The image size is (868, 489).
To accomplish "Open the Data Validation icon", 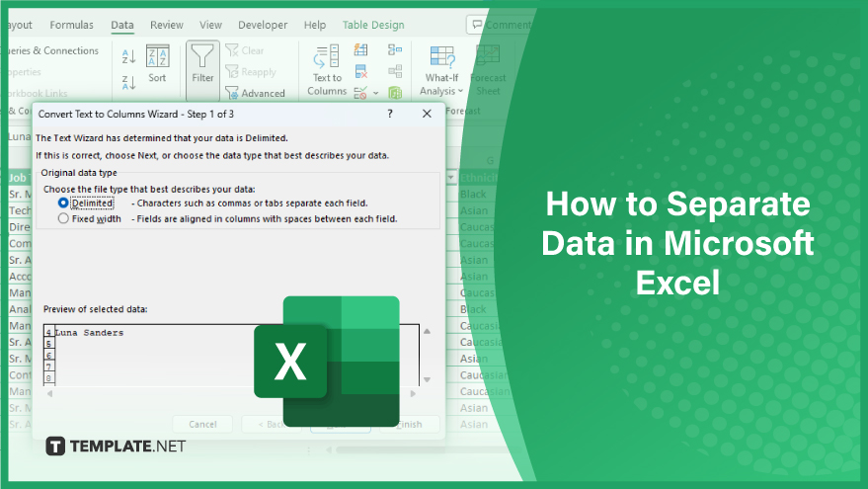I will (360, 93).
